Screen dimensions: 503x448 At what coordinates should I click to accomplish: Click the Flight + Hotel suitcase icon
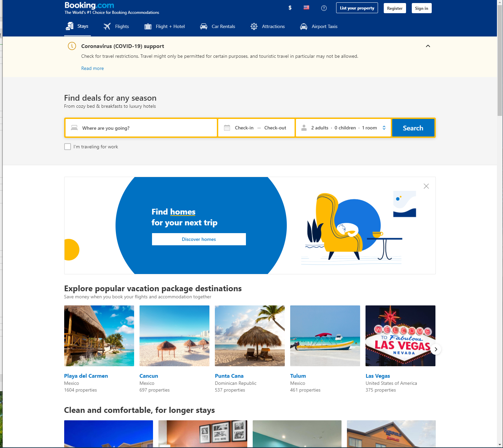(148, 26)
